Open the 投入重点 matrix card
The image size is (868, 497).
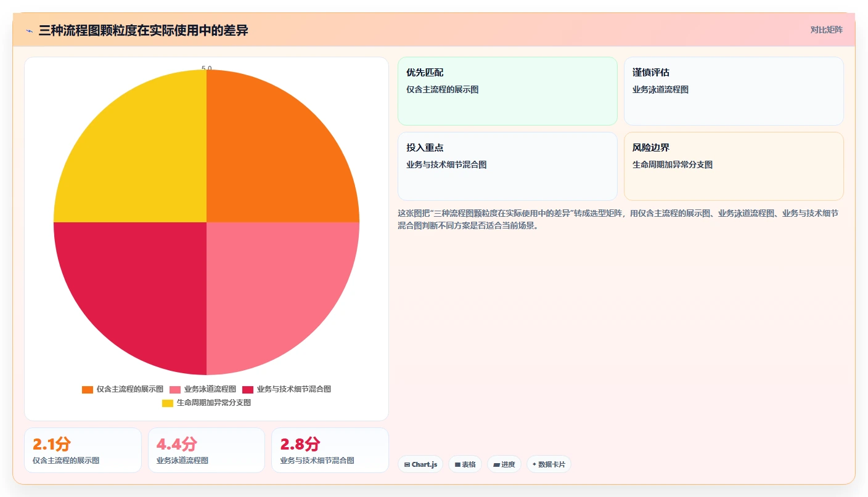507,166
